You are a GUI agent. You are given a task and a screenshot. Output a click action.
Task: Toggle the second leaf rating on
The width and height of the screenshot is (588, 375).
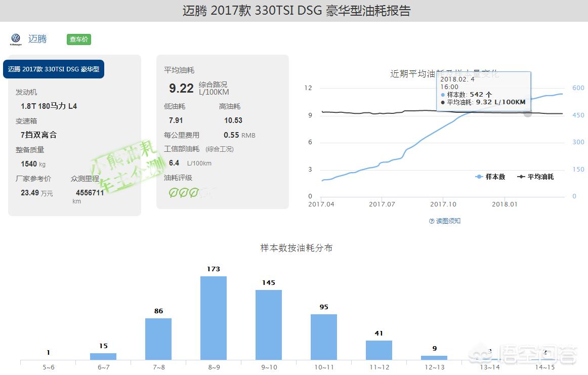coord(184,192)
